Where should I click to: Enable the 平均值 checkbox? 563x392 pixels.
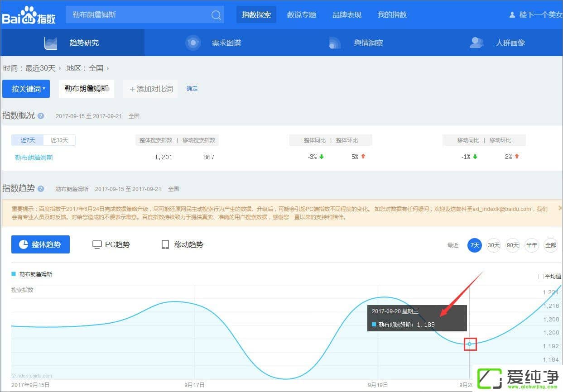540,276
